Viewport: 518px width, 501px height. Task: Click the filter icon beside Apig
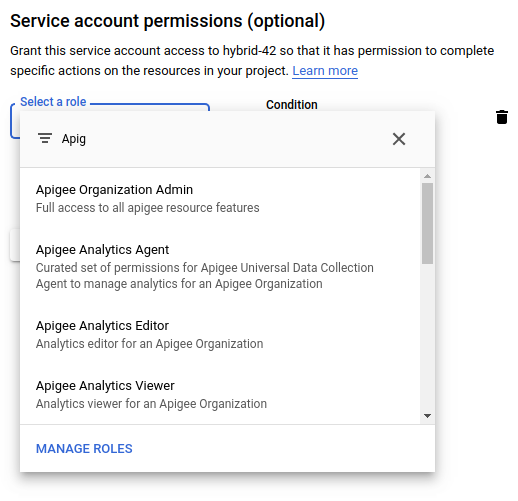pos(45,138)
